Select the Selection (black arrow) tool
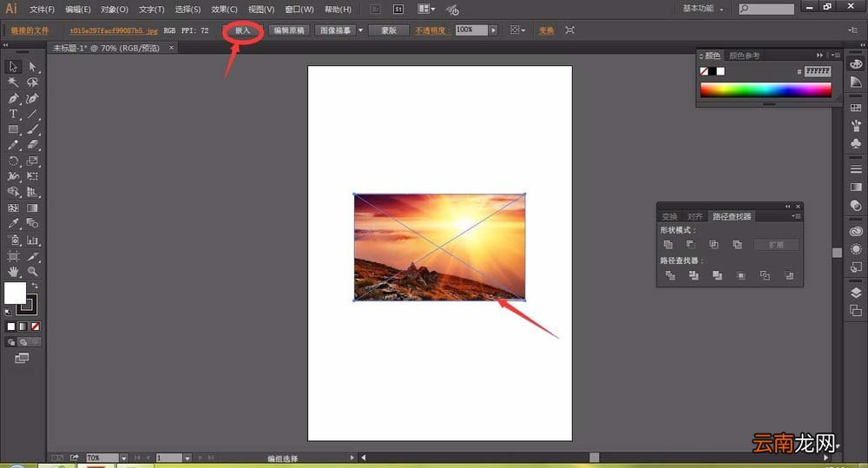Screen dimensions: 868x468 coord(13,67)
